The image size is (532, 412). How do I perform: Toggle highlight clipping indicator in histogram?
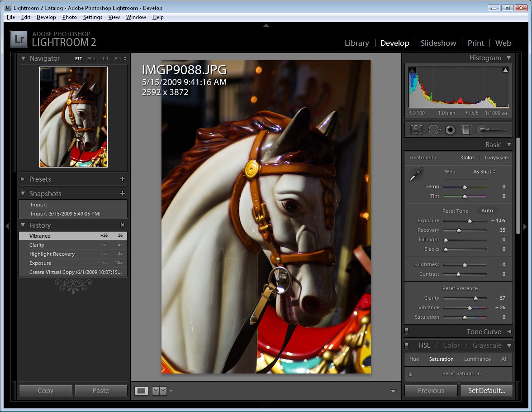point(505,70)
